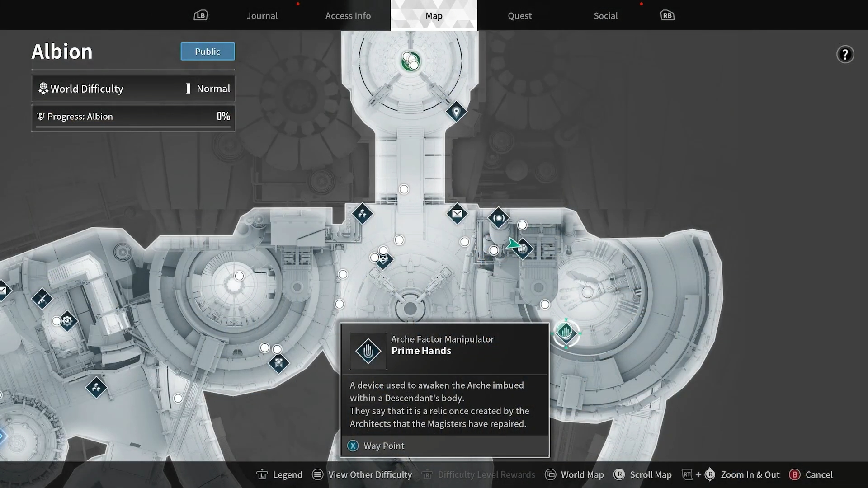Image resolution: width=868 pixels, height=488 pixels.
Task: Click View Other Difficulty label
Action: click(370, 474)
